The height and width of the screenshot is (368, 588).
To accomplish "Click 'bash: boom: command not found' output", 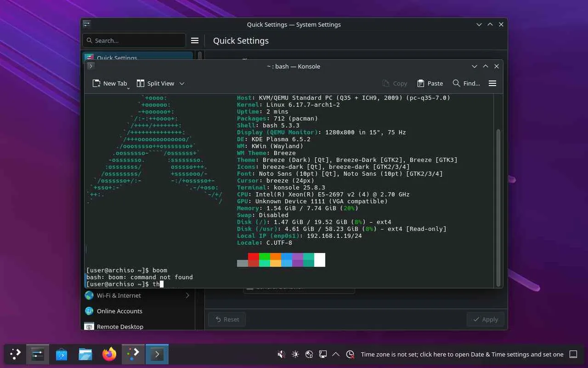I will (140, 277).
